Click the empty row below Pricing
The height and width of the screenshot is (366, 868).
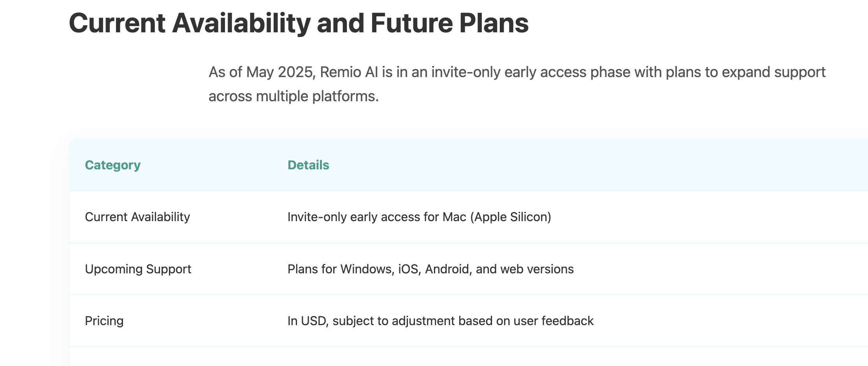pos(468,357)
